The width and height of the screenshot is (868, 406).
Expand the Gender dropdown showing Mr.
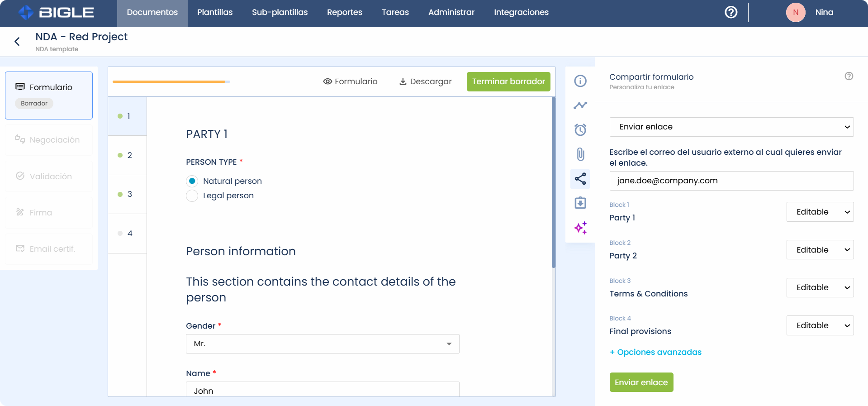(x=323, y=344)
